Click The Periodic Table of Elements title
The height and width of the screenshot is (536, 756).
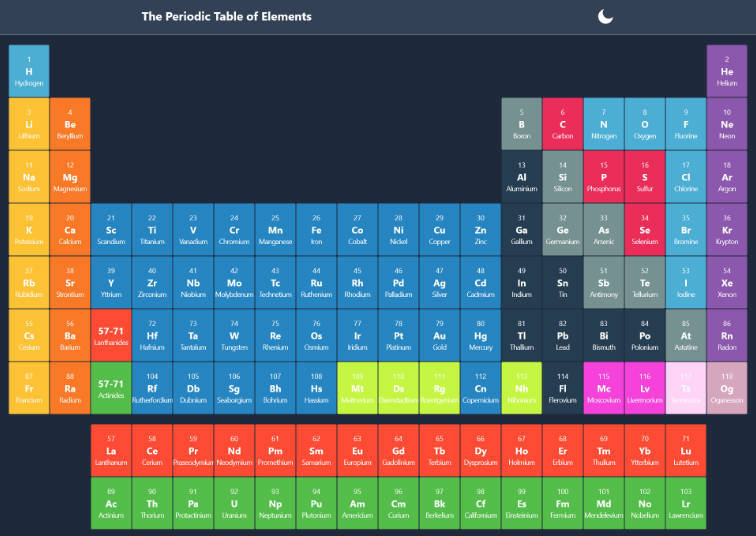[x=226, y=16]
